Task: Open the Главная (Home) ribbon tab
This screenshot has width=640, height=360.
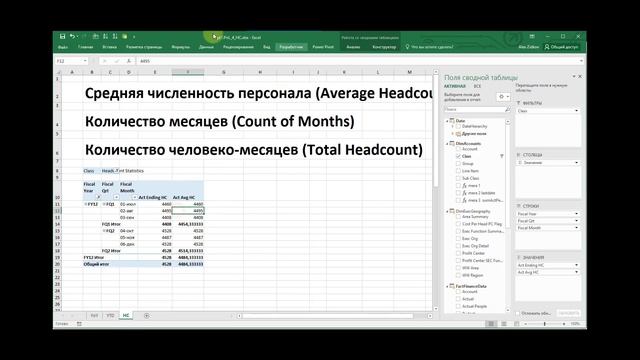Action: 85,47
